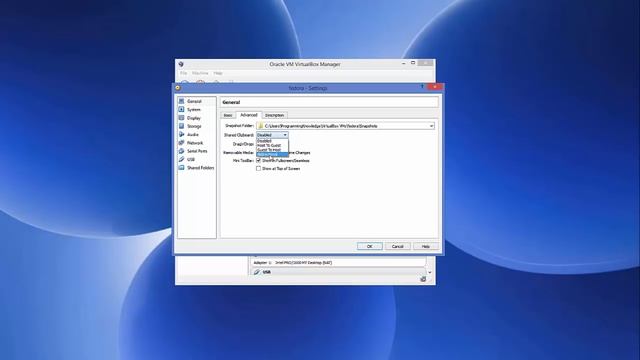Click the Snapshot Folder path field
This screenshot has width=640, height=360.
(x=345, y=126)
